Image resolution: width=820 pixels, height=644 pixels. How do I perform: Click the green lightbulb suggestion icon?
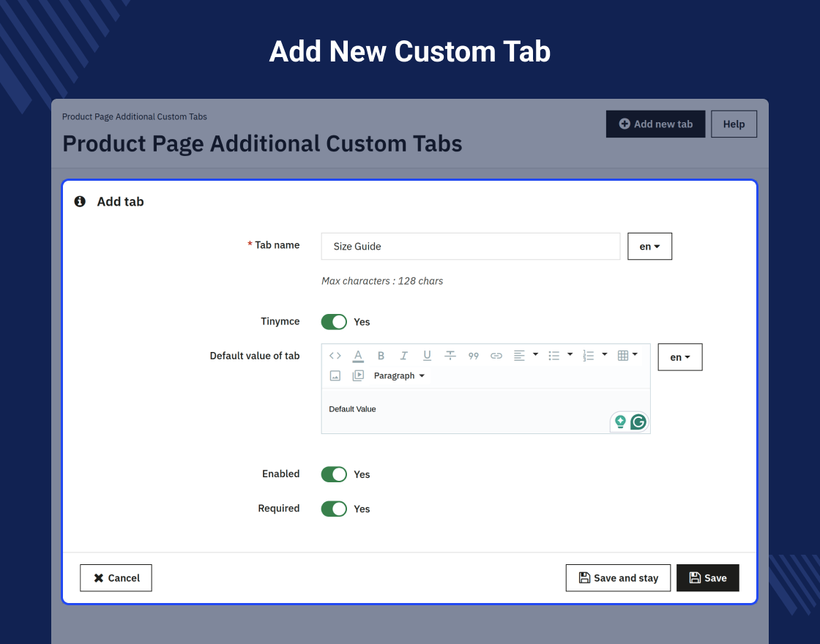click(620, 422)
